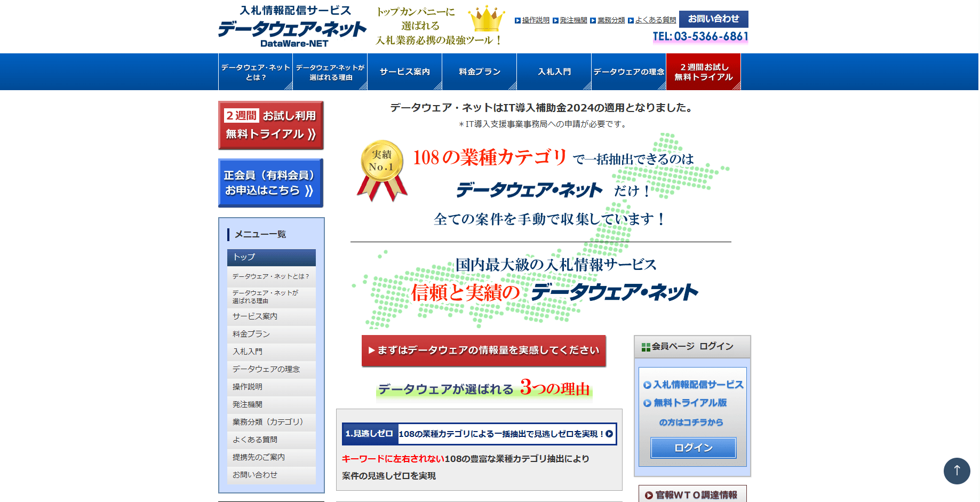Screen dimensions: 980x502
Task: Select データウェアの理念 in sidebar menu
Action: [266, 369]
